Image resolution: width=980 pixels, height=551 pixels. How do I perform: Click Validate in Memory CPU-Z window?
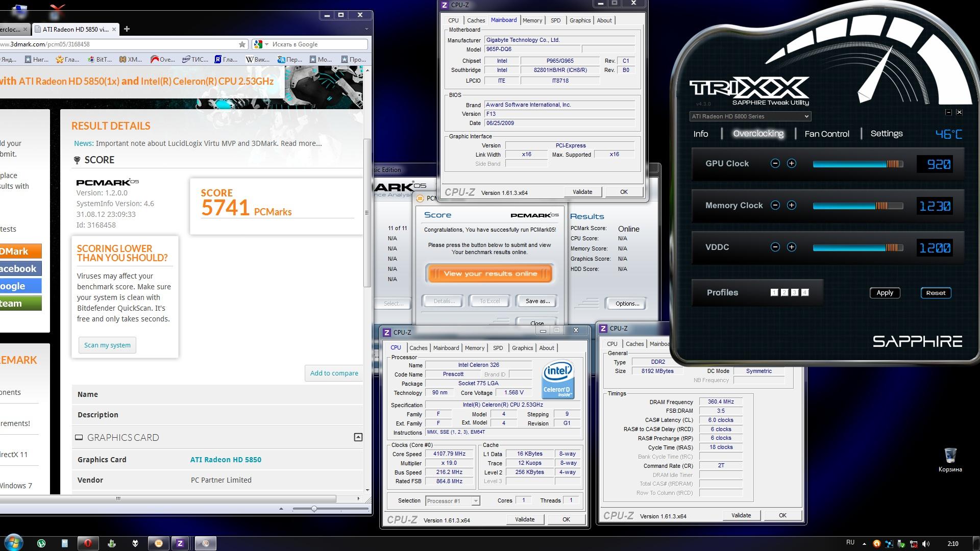741,515
